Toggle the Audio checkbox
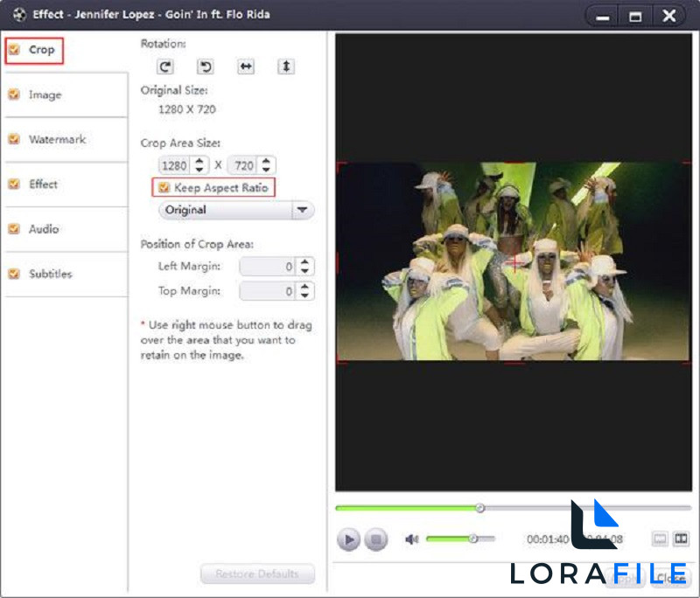This screenshot has height=598, width=700. pyautogui.click(x=14, y=229)
